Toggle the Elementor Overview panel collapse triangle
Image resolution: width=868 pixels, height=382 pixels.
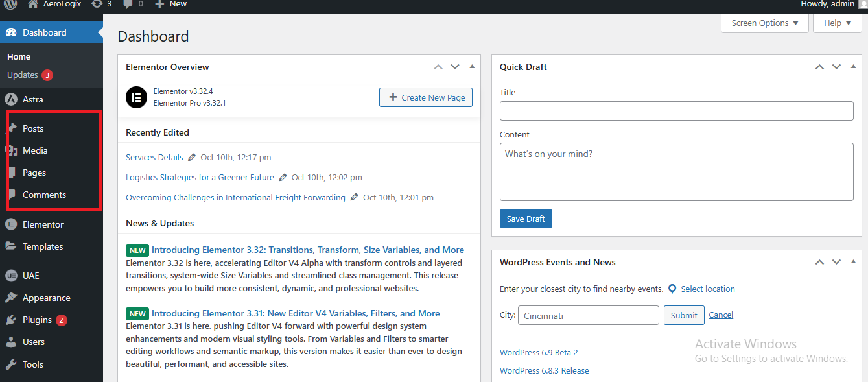472,67
